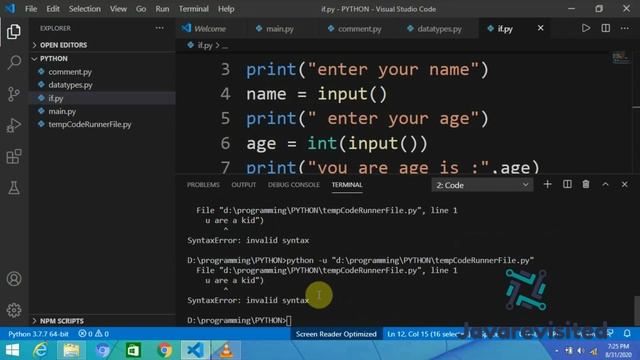Click the editor minimap preview
This screenshot has height=360, width=640.
click(x=621, y=57)
